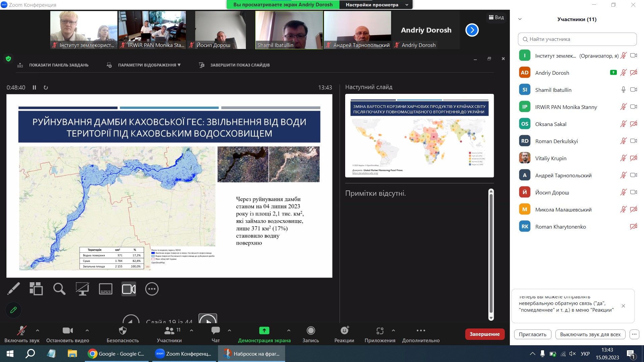Open more slideshow options ellipsis
Screen dimensions: 644x362
coord(152,289)
